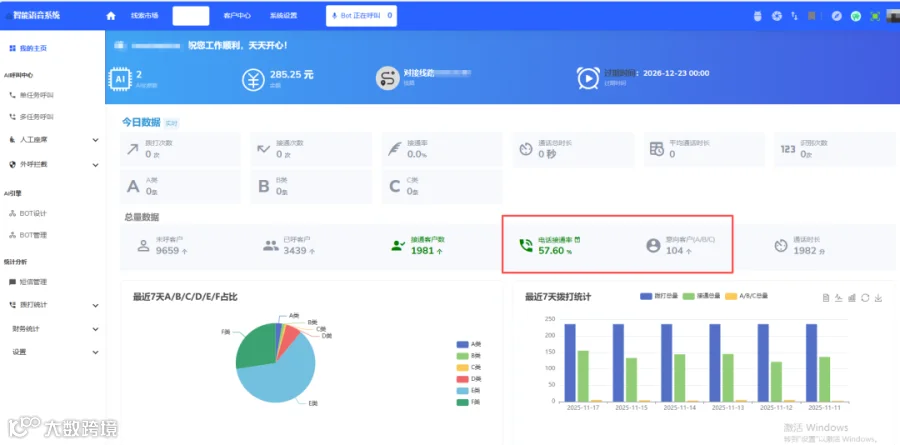Click the restore/refresh chart icon
This screenshot has height=445, width=900.
coord(865,297)
